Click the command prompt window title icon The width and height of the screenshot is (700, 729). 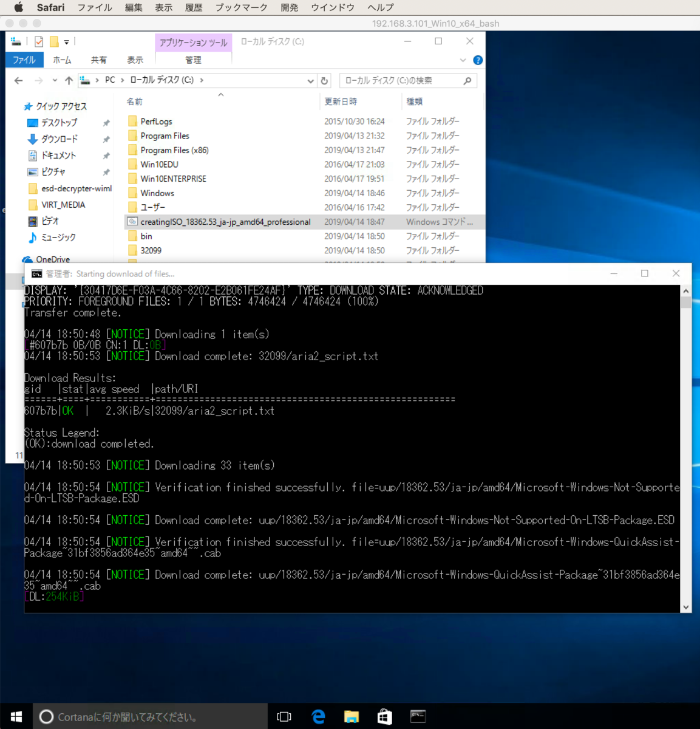click(x=36, y=274)
